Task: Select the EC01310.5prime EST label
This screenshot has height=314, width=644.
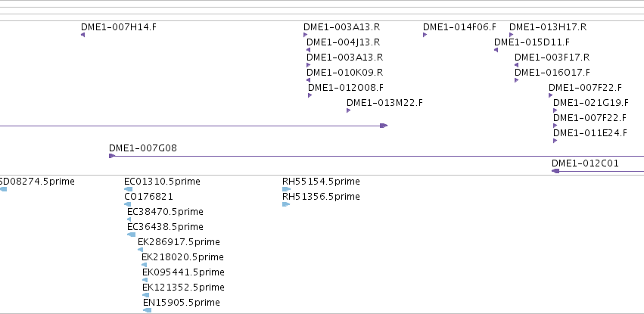Action: click(x=162, y=182)
